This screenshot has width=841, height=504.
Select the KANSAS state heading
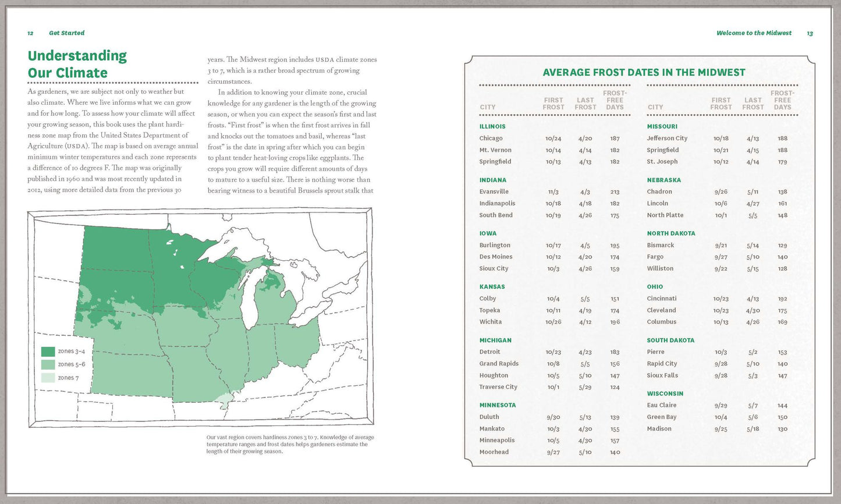click(492, 287)
